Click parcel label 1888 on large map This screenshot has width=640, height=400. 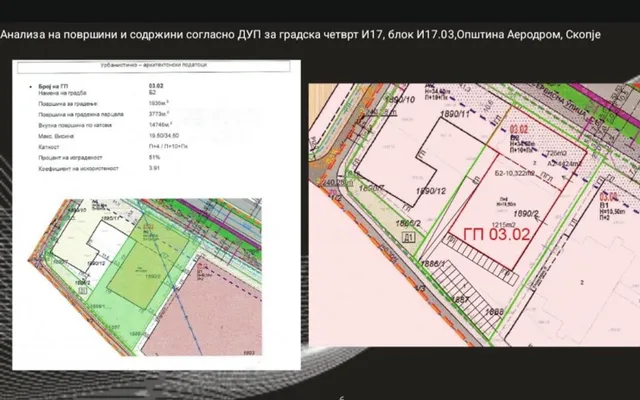(x=495, y=312)
